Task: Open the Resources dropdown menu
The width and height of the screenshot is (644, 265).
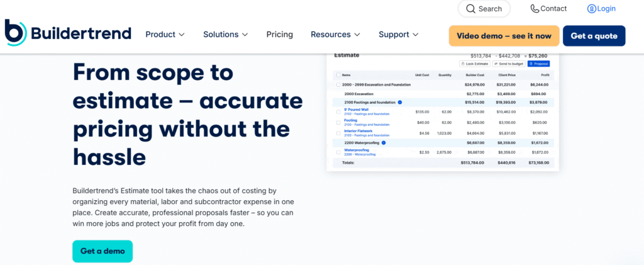Action: [x=335, y=35]
